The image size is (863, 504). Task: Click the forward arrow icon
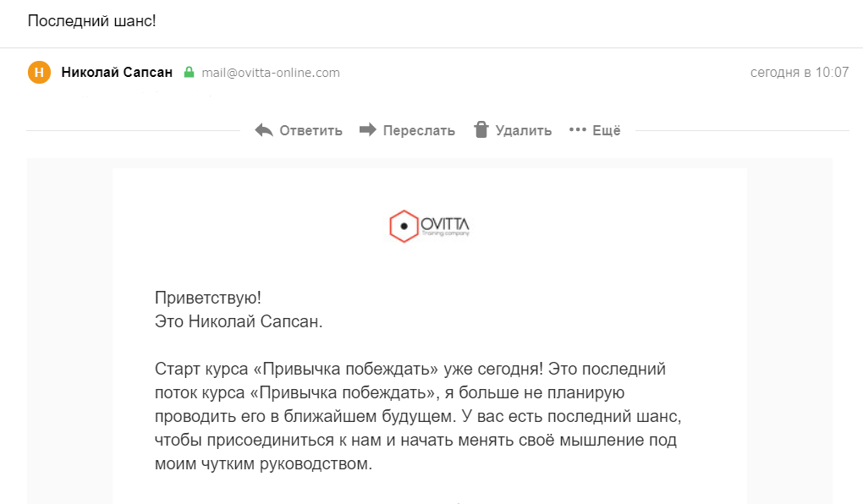(368, 130)
